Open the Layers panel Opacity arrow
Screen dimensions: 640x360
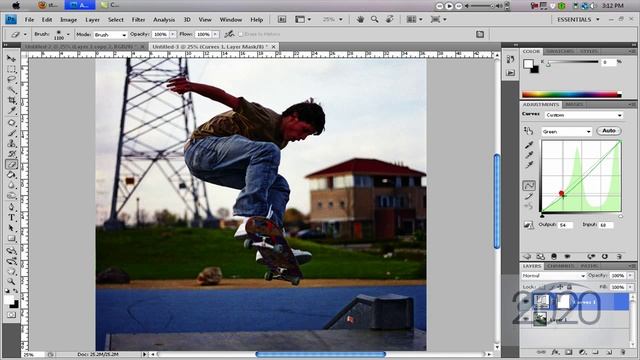pyautogui.click(x=630, y=276)
